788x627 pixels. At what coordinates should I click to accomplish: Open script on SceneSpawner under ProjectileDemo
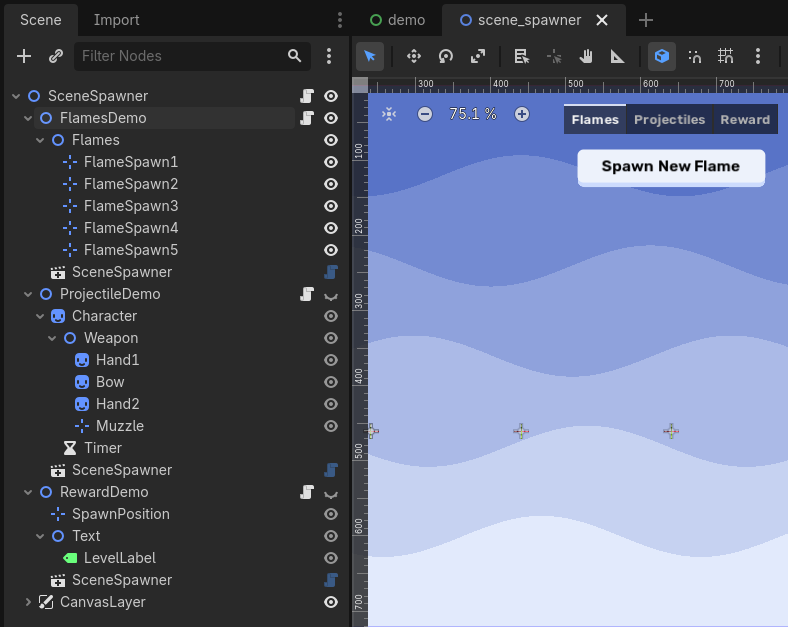click(331, 470)
